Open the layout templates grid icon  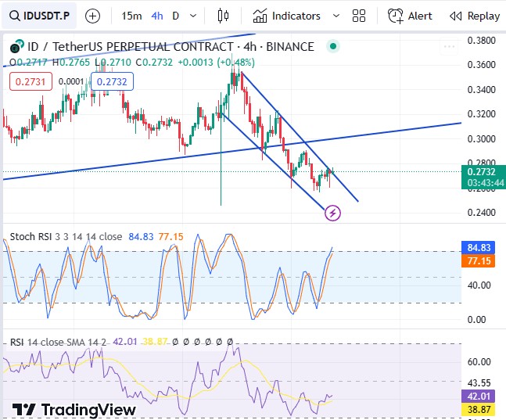tap(359, 16)
